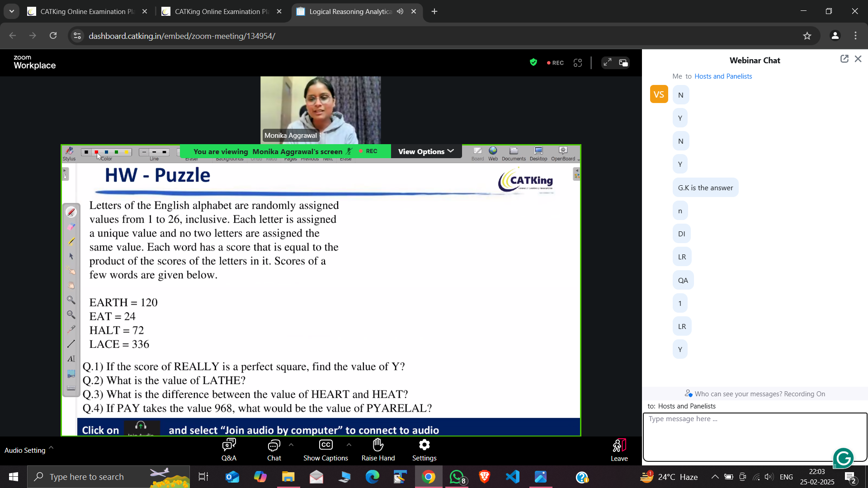Screen dimensions: 868x488
Task: Select the text writing tool
Action: [x=71, y=359]
